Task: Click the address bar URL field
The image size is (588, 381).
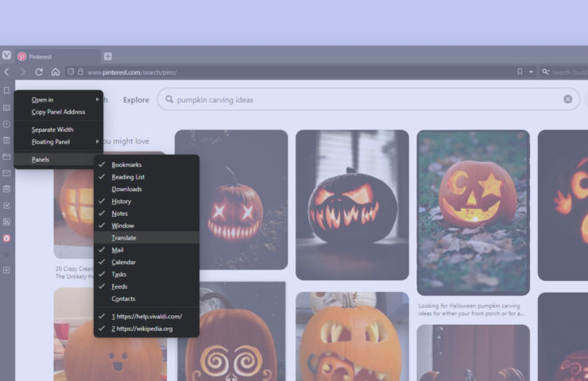Action: [x=300, y=72]
